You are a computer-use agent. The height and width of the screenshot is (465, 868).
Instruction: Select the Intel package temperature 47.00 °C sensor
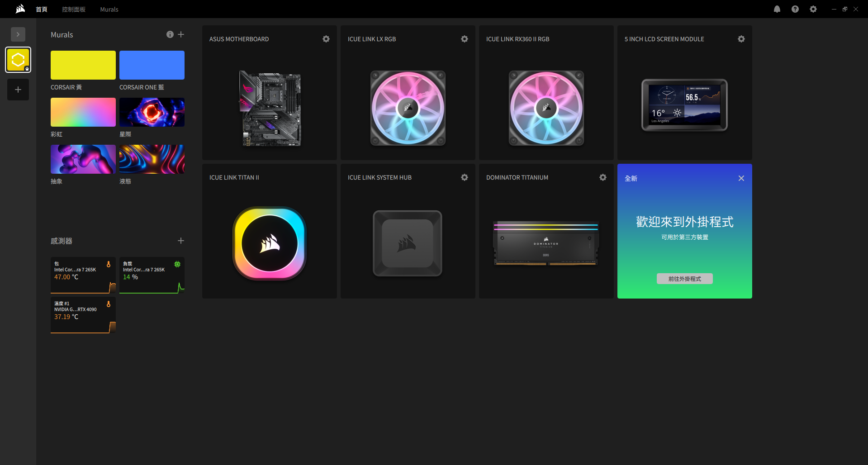point(83,275)
